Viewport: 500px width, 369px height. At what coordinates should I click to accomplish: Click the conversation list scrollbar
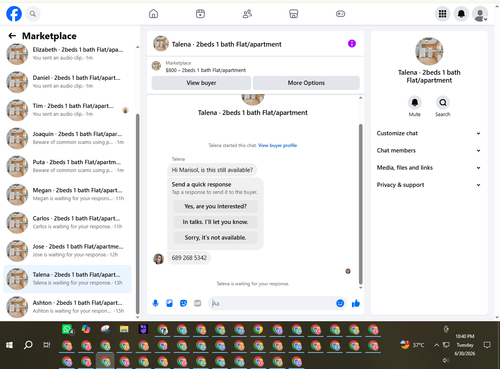pyautogui.click(x=137, y=213)
